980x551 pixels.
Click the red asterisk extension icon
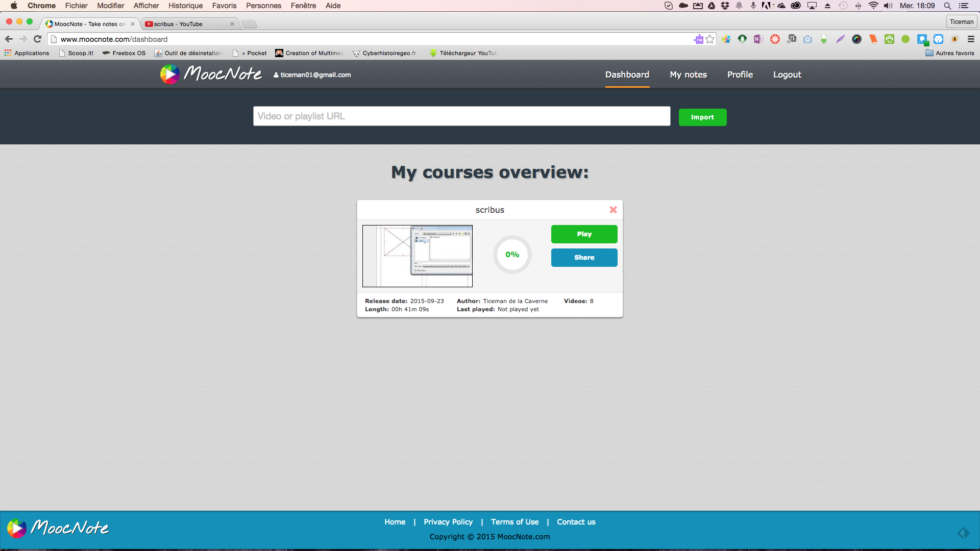coord(775,39)
